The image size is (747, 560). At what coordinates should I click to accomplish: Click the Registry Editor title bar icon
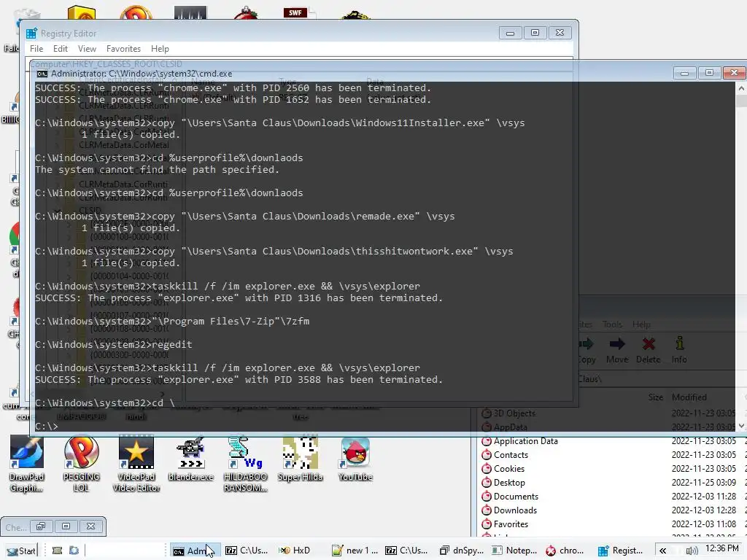tap(32, 34)
